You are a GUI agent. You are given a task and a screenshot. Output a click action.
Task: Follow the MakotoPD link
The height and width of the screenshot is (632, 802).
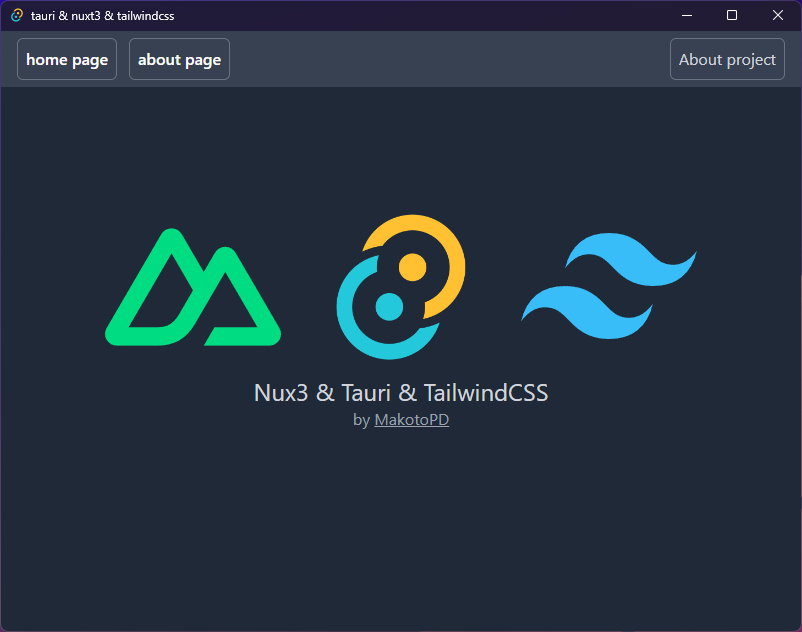point(412,420)
